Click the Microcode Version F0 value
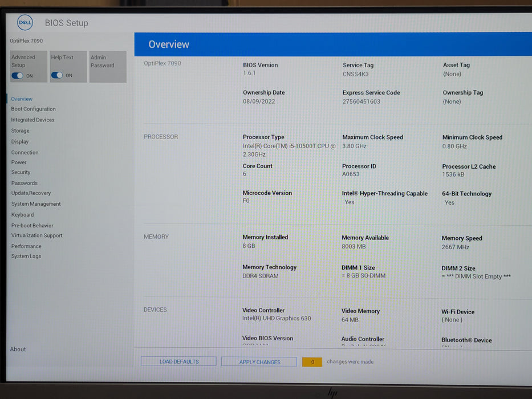 click(246, 201)
